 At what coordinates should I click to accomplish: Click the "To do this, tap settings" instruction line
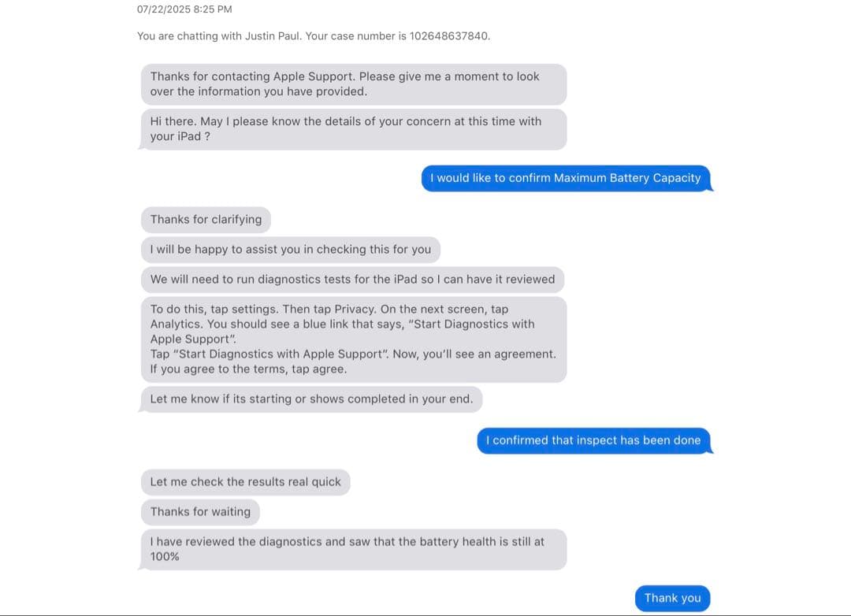(329, 310)
